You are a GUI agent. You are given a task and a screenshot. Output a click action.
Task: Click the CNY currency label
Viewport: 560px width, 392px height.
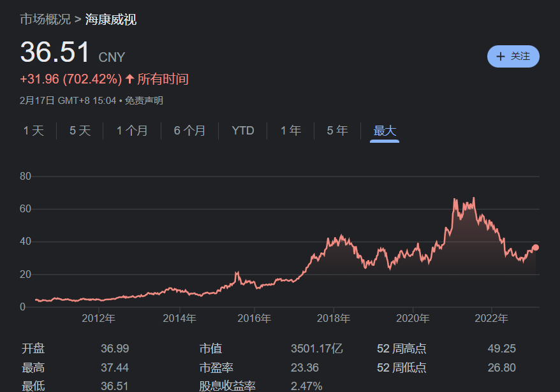point(112,57)
